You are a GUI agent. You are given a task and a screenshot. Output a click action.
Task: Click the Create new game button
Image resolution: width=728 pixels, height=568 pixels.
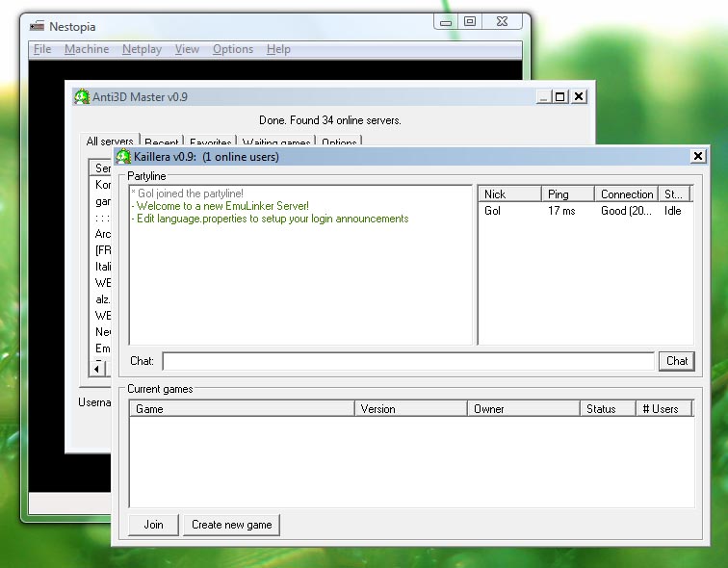[232, 525]
